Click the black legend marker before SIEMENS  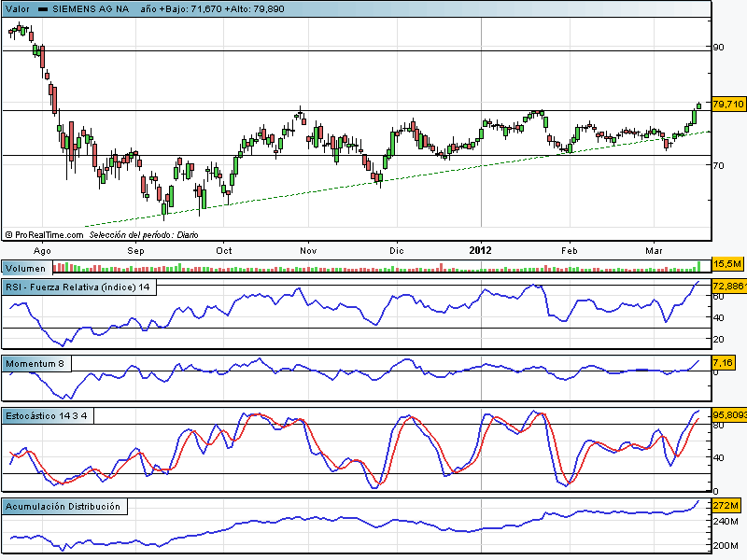pyautogui.click(x=43, y=9)
